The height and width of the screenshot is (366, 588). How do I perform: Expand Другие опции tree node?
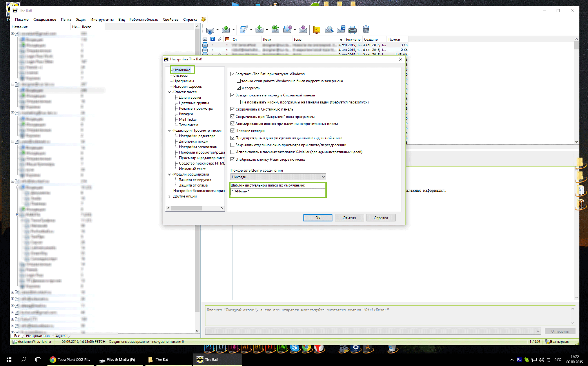(169, 196)
